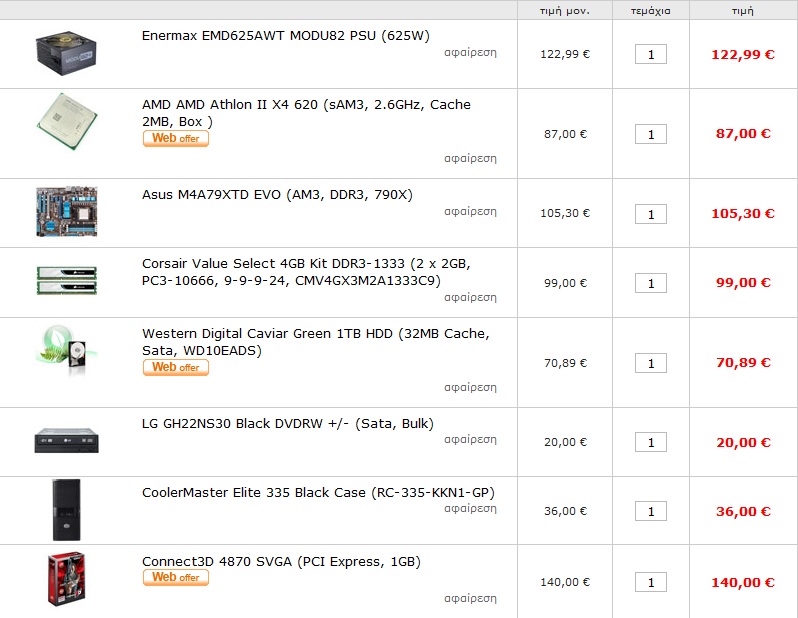Screen dimensions: 798x618
Task: Open CoolerMaster Elite 335 Black Case link
Action: [x=318, y=493]
